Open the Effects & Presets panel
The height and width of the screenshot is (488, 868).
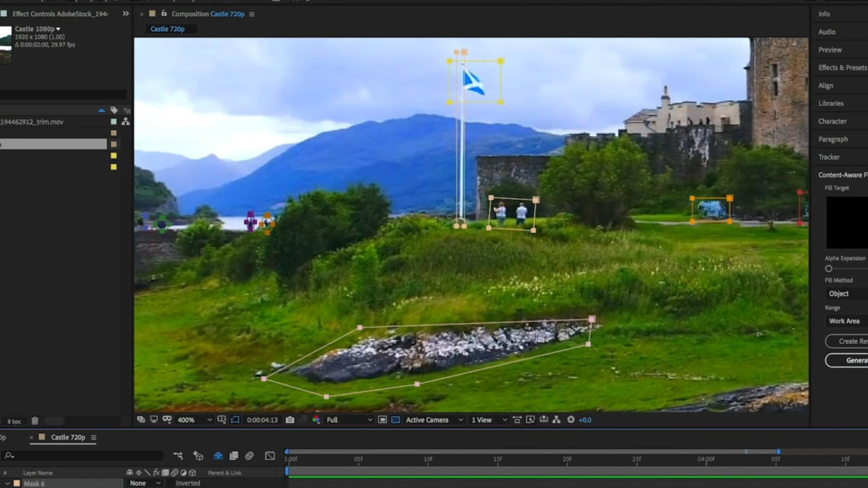(843, 68)
